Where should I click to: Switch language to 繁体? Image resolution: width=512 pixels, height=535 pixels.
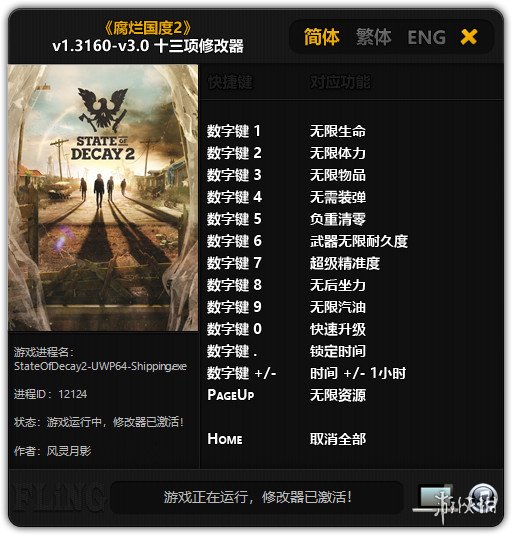[x=374, y=37]
